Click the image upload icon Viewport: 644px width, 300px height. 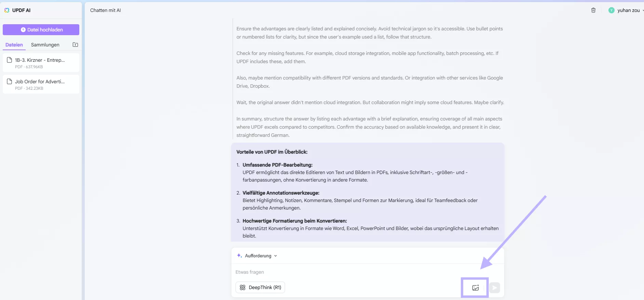(x=475, y=288)
